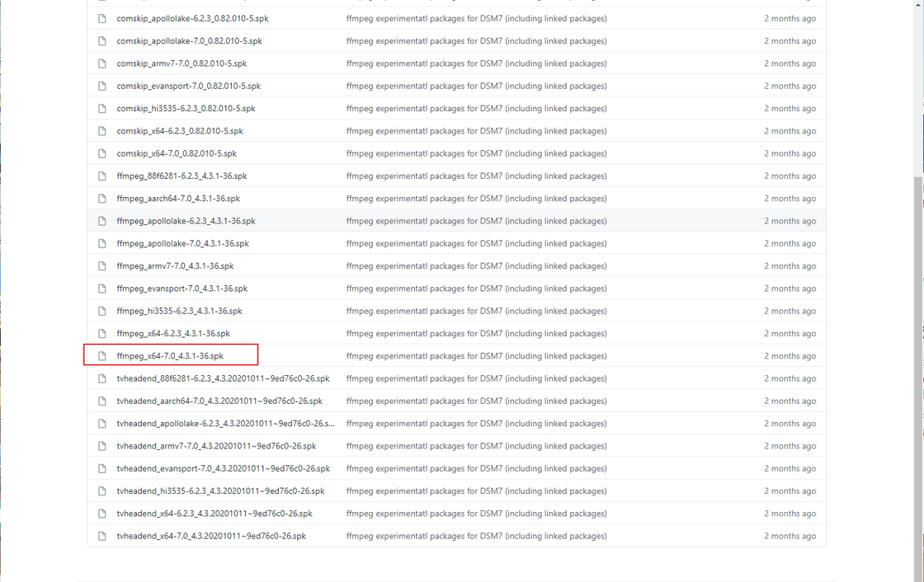This screenshot has width=924, height=582.
Task: Click '2 months ago' in comskip_x64-7.0 row
Action: [790, 154]
